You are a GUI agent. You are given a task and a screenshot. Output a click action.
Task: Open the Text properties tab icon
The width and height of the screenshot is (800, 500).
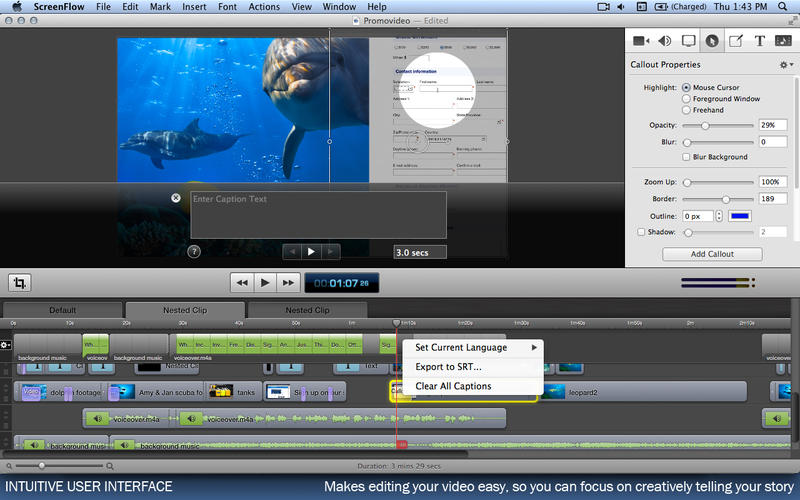[760, 41]
